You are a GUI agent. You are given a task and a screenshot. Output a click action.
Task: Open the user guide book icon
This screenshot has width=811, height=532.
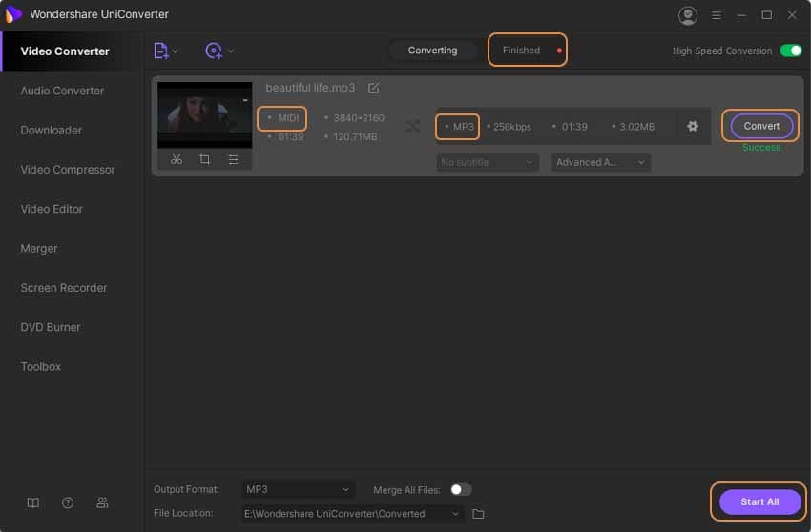(x=33, y=503)
